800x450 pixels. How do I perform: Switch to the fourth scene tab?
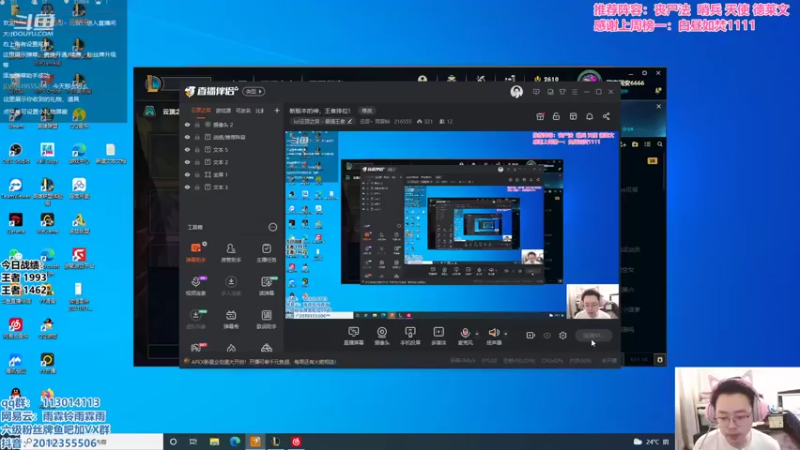259,110
